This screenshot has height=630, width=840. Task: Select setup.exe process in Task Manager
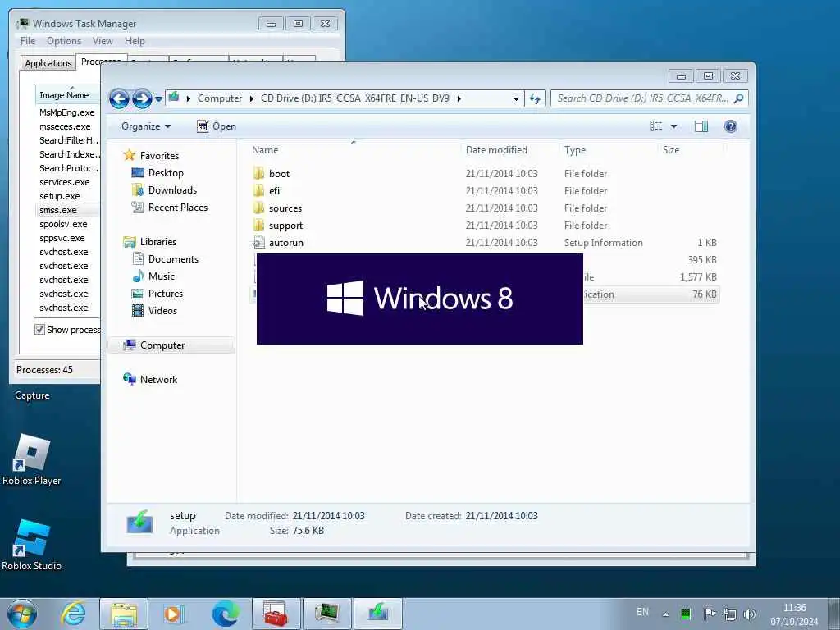(59, 197)
